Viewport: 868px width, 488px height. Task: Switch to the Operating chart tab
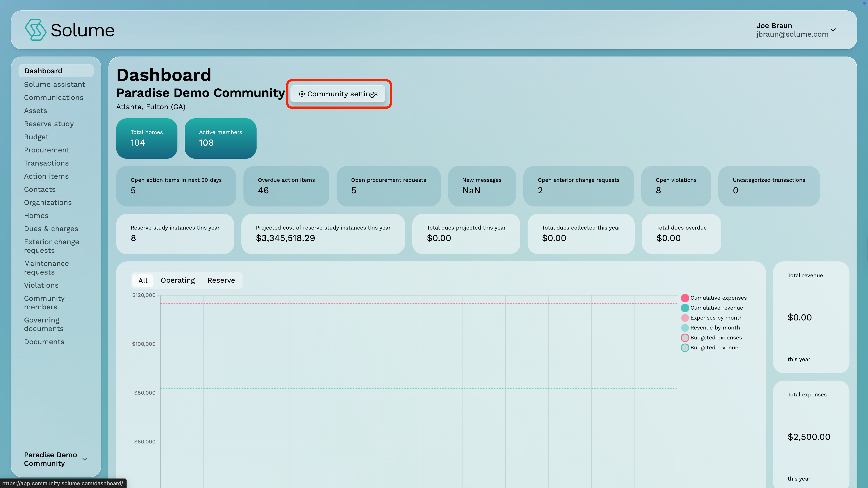pyautogui.click(x=178, y=280)
